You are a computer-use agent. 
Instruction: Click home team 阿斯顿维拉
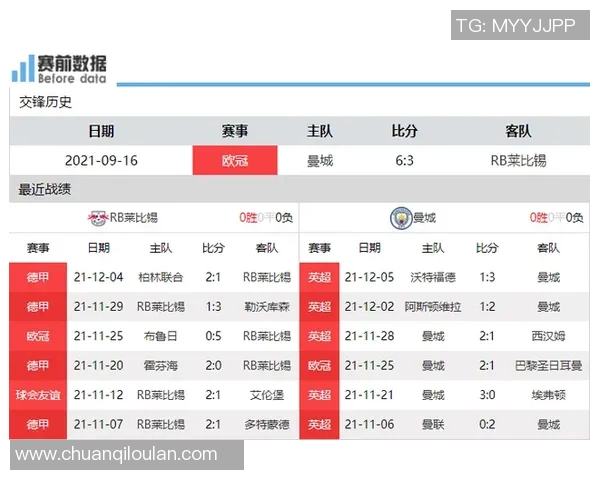[433, 307]
